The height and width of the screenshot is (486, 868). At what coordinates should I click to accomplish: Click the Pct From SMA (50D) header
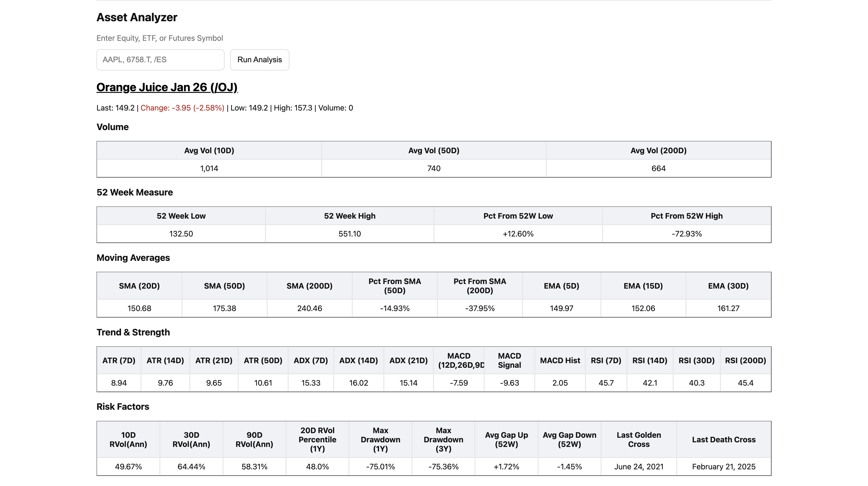[394, 286]
